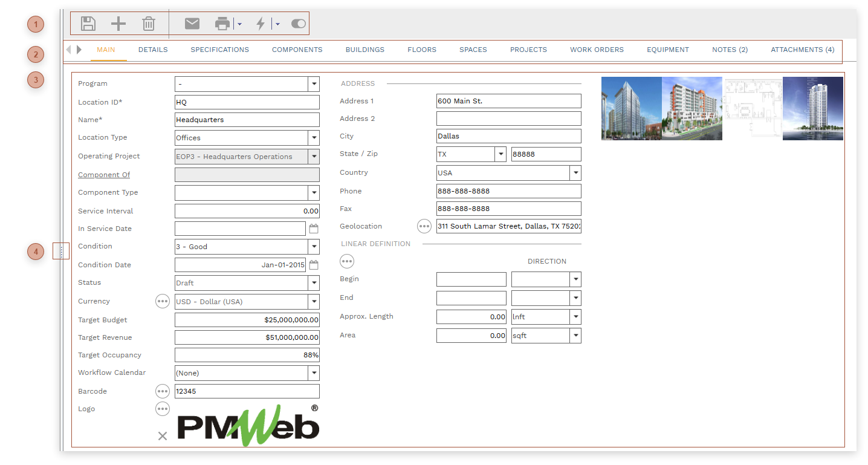Expand the Country dropdown
This screenshot has width=868, height=465.
(x=575, y=173)
